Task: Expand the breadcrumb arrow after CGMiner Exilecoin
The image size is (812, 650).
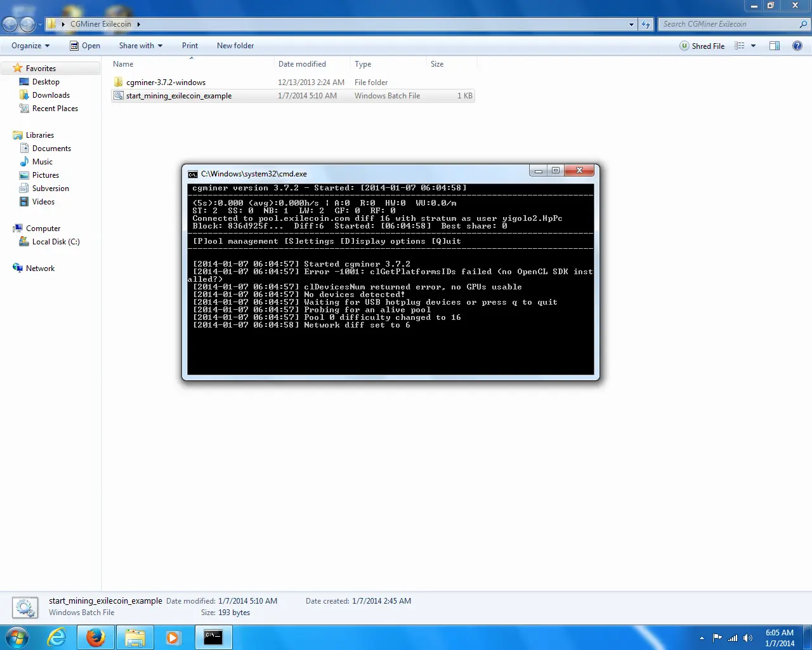Action: click(138, 24)
